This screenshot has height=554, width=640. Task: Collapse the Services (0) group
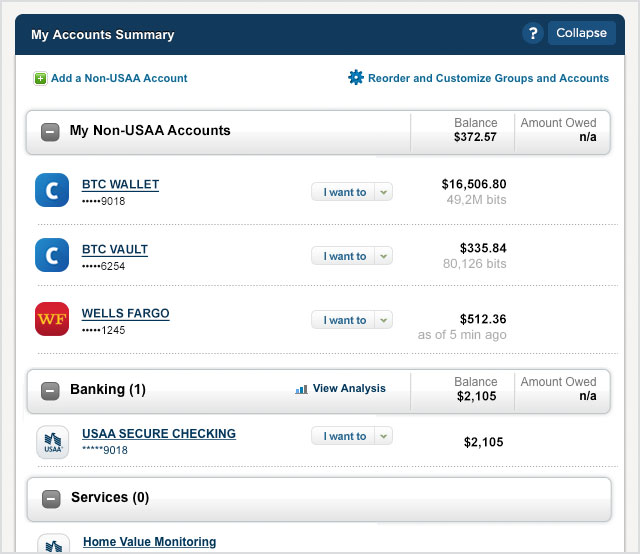coord(51,499)
